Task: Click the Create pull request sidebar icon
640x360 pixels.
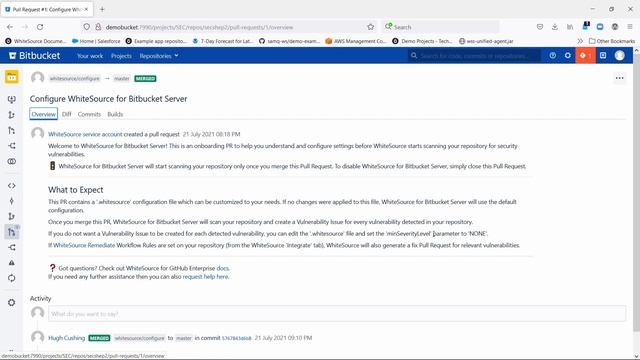Action: [11, 130]
